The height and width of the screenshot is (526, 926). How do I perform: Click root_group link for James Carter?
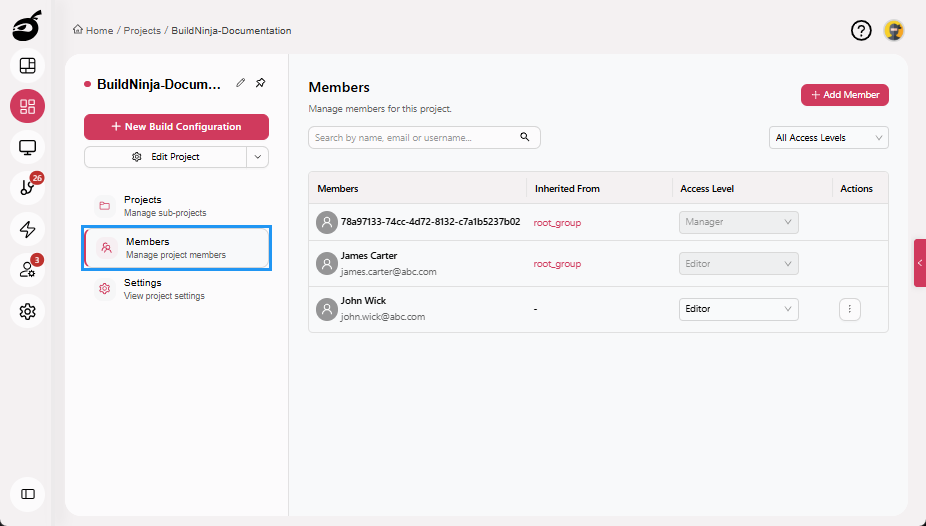tap(557, 264)
